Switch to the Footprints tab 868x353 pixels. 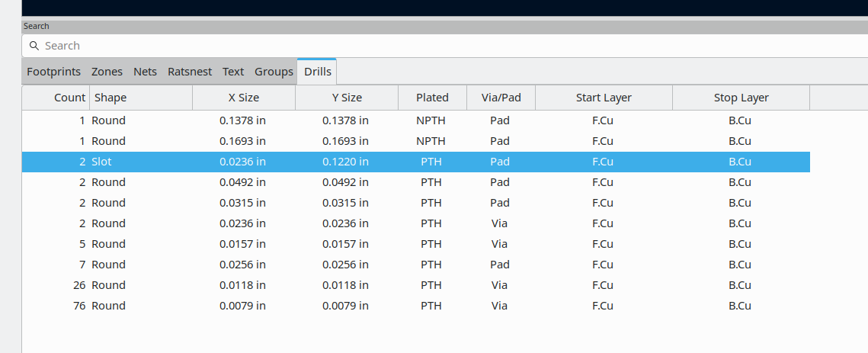point(53,72)
